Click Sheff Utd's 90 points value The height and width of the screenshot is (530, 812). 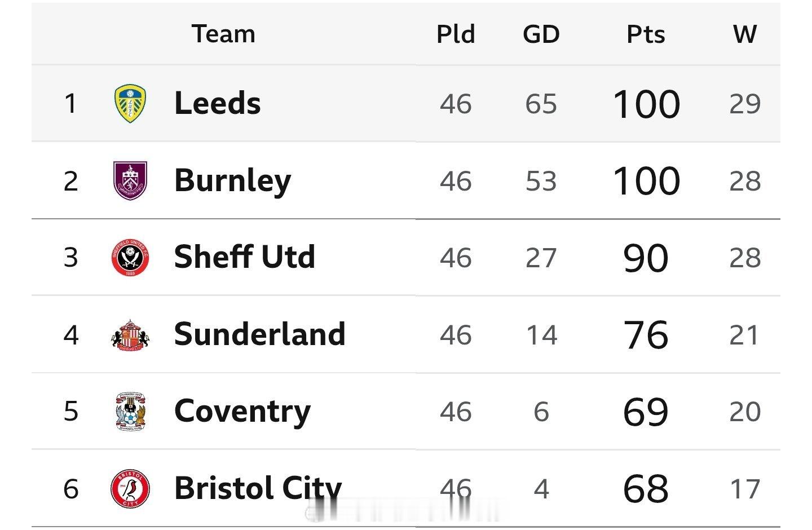tap(646, 258)
